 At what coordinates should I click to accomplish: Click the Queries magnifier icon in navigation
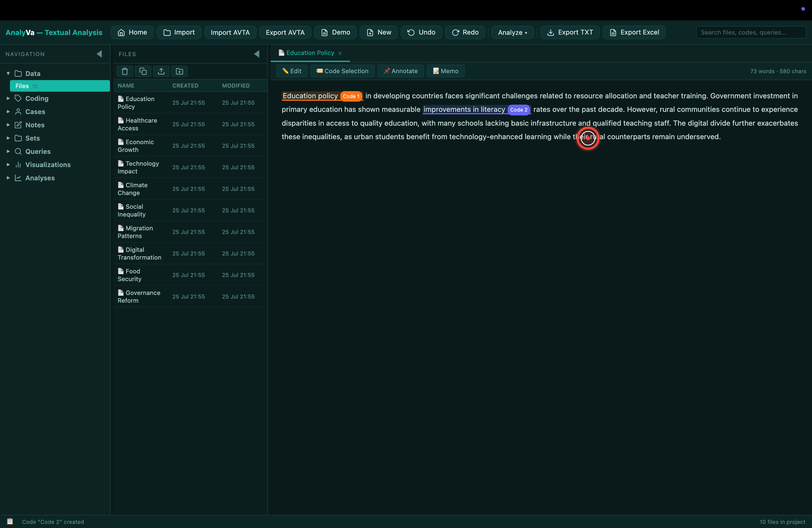(18, 151)
